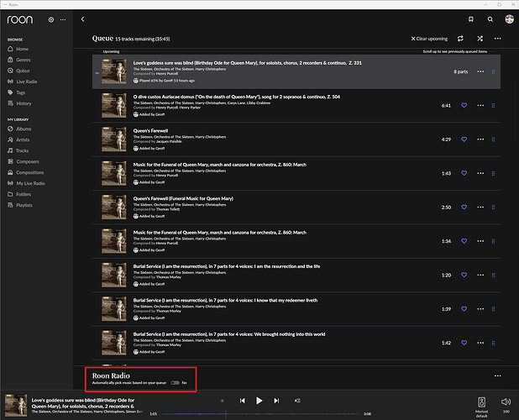The width and height of the screenshot is (519, 420).
Task: Open queue more options menu in header
Action: (x=497, y=39)
